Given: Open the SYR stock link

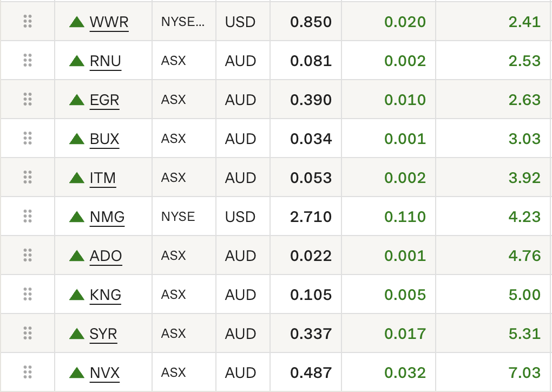Looking at the screenshot, I should click(103, 334).
